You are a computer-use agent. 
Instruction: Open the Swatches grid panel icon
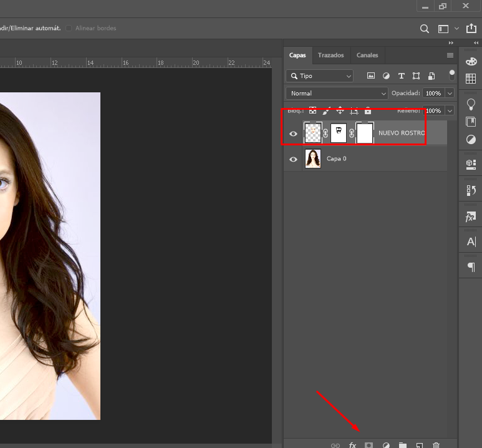471,79
